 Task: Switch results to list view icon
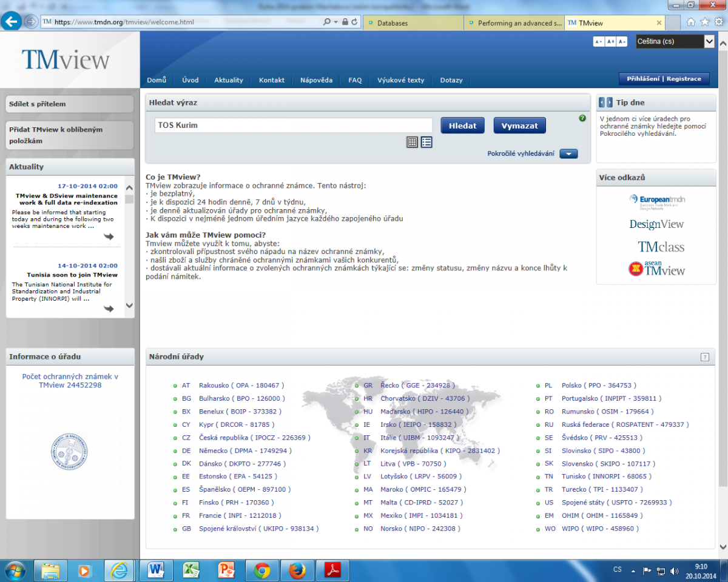coord(426,142)
